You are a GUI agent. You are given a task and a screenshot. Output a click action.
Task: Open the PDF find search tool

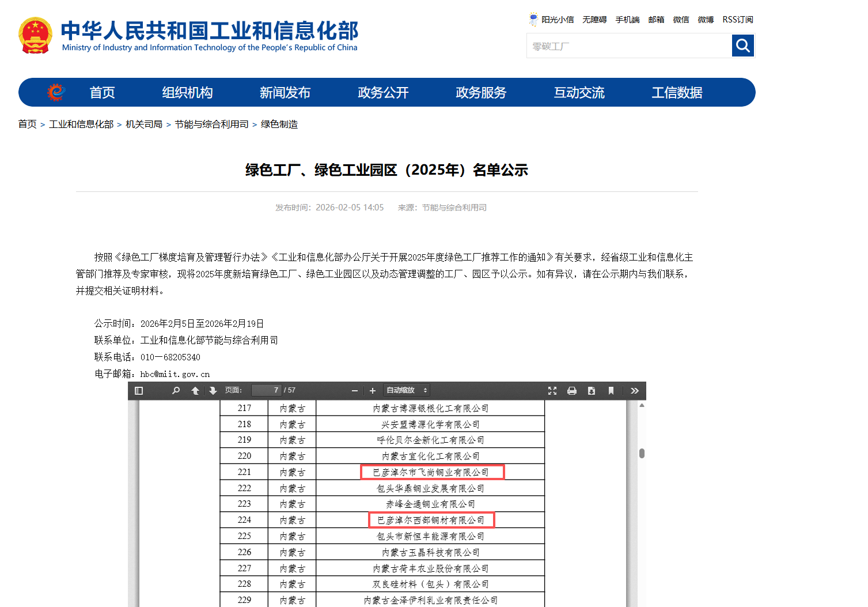176,391
